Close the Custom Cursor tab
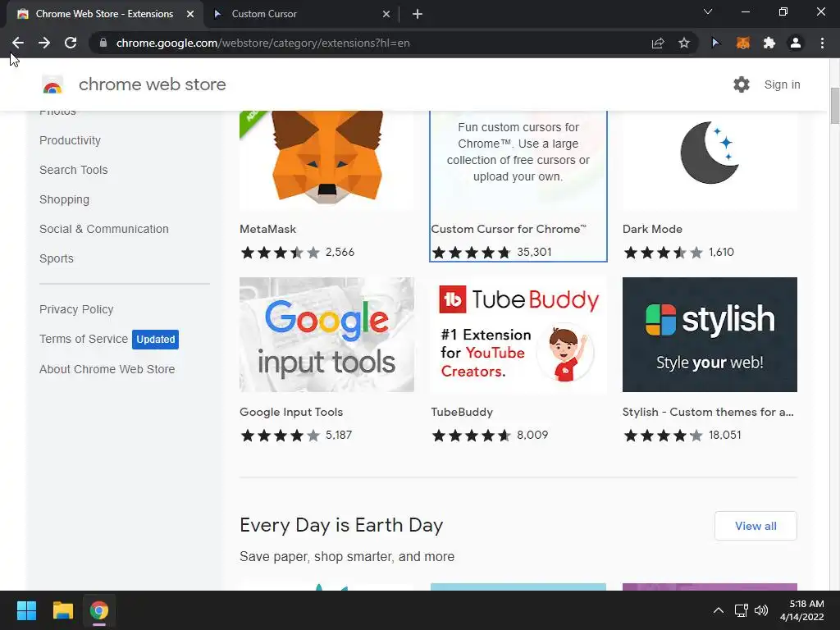Image resolution: width=840 pixels, height=630 pixels. pos(386,14)
